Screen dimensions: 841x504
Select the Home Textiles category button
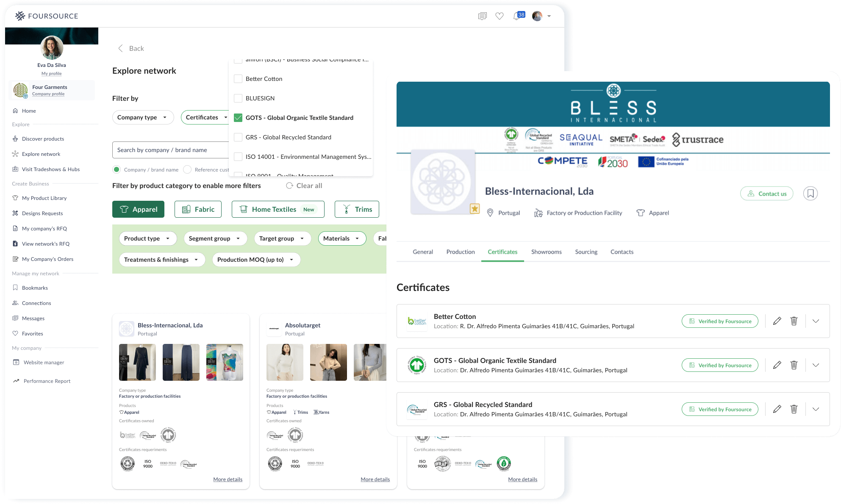(278, 209)
